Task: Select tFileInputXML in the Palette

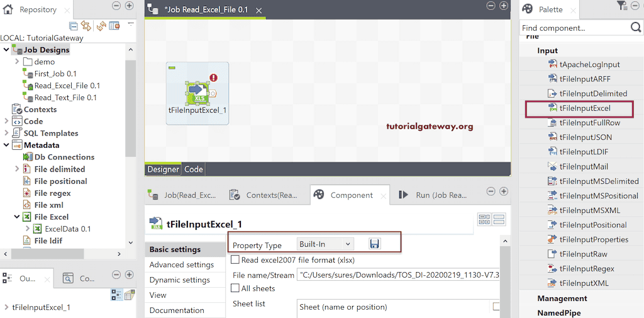Action: pos(579,283)
